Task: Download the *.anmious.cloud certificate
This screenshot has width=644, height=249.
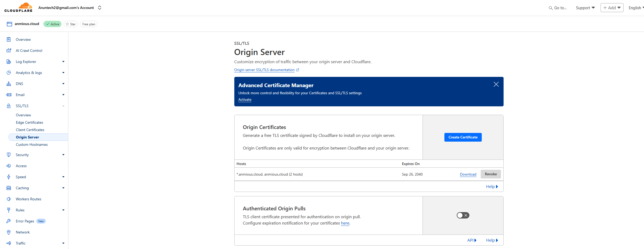Action: [x=468, y=174]
